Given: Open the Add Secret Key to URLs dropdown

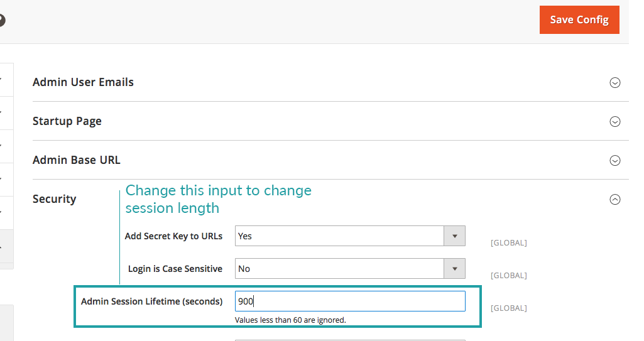Looking at the screenshot, I should [339, 236].
